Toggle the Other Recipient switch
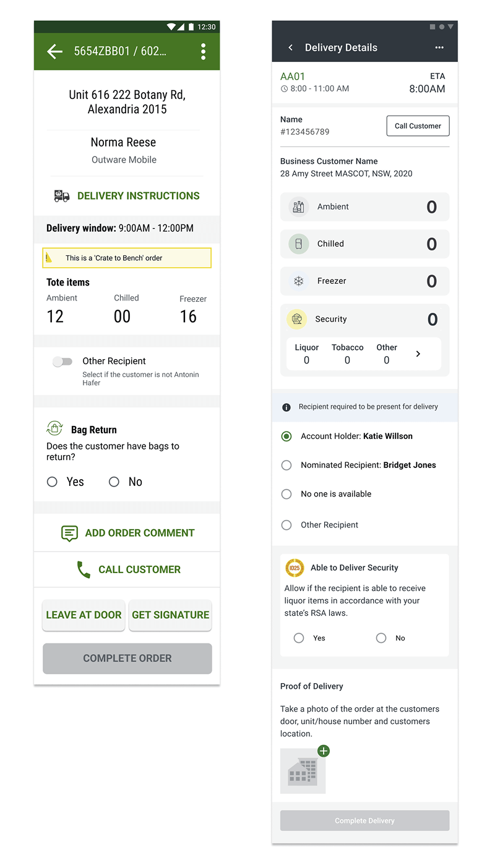This screenshot has height=868, width=495. [x=62, y=362]
